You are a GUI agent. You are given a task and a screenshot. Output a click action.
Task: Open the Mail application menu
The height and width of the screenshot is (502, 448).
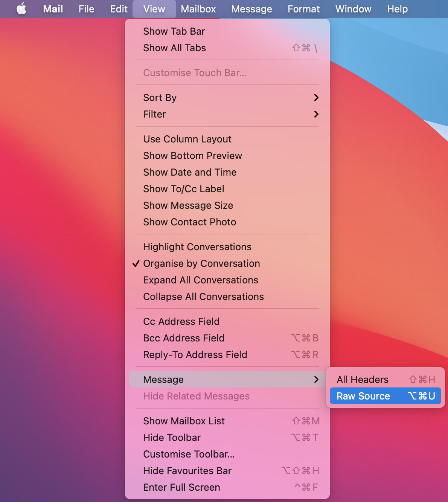(x=53, y=9)
